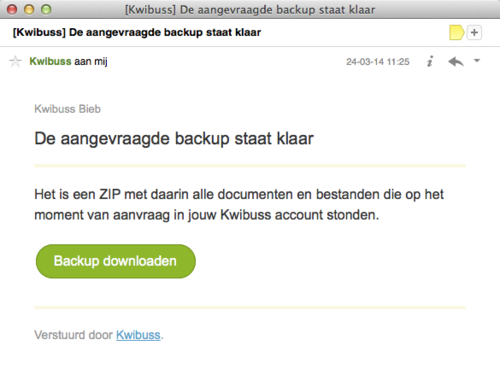Reply using the arrow icon

(456, 61)
